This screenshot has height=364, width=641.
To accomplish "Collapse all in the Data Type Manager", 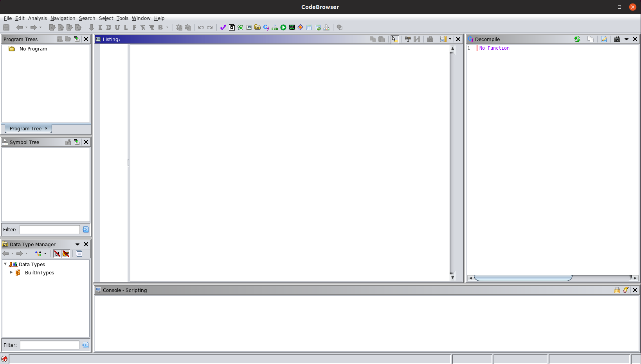I will 79,254.
